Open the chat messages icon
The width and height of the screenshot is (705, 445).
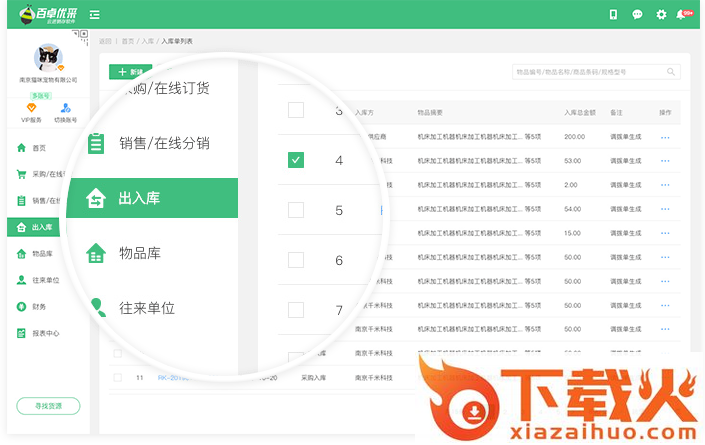[x=637, y=14]
